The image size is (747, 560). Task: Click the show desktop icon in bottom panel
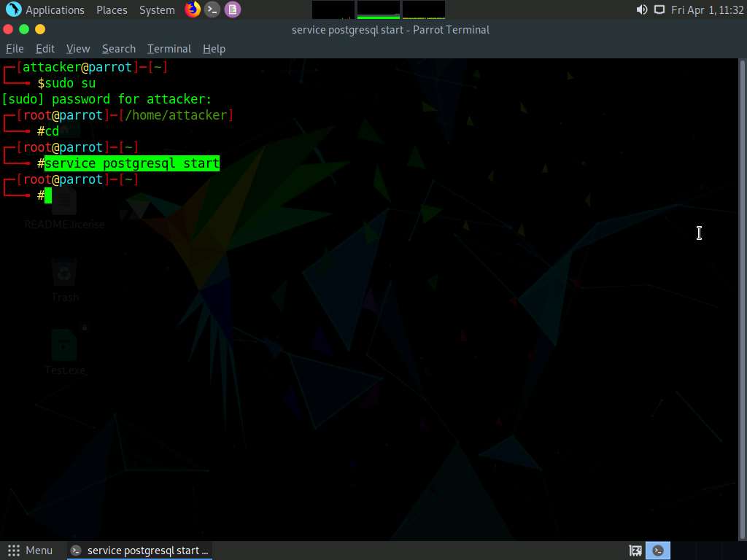tap(635, 551)
